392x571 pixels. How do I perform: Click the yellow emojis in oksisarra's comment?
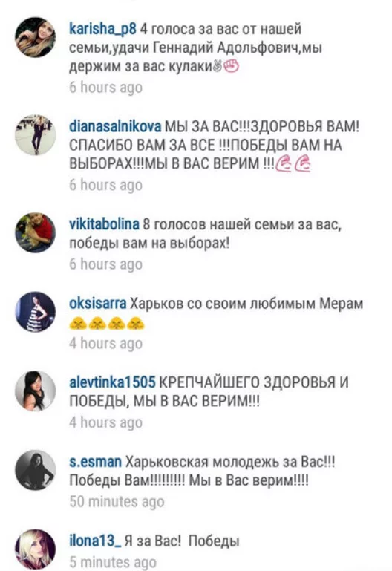coord(107,323)
